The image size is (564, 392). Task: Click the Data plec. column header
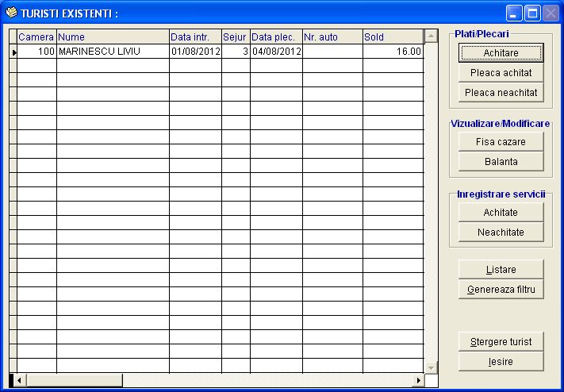coord(276,37)
